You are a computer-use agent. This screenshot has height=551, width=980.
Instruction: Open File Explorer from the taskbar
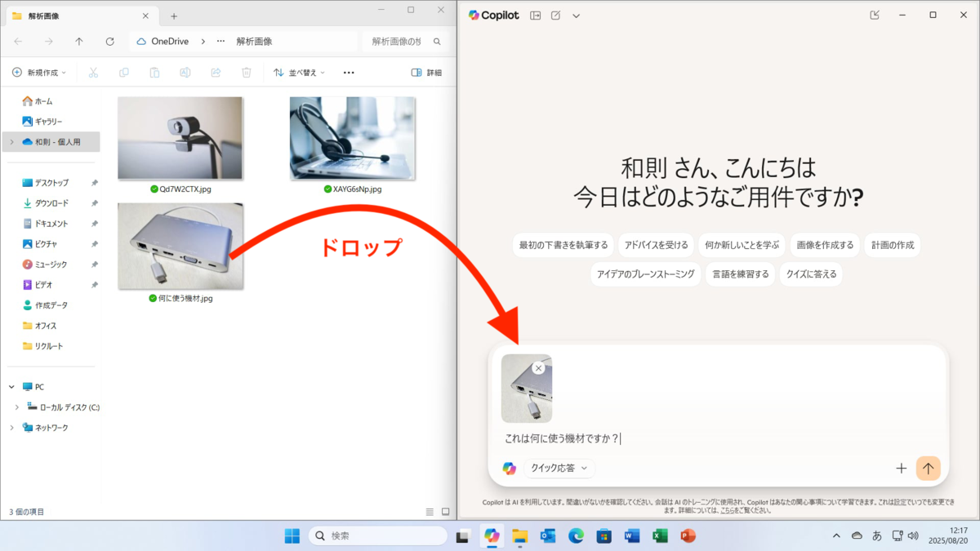[520, 535]
